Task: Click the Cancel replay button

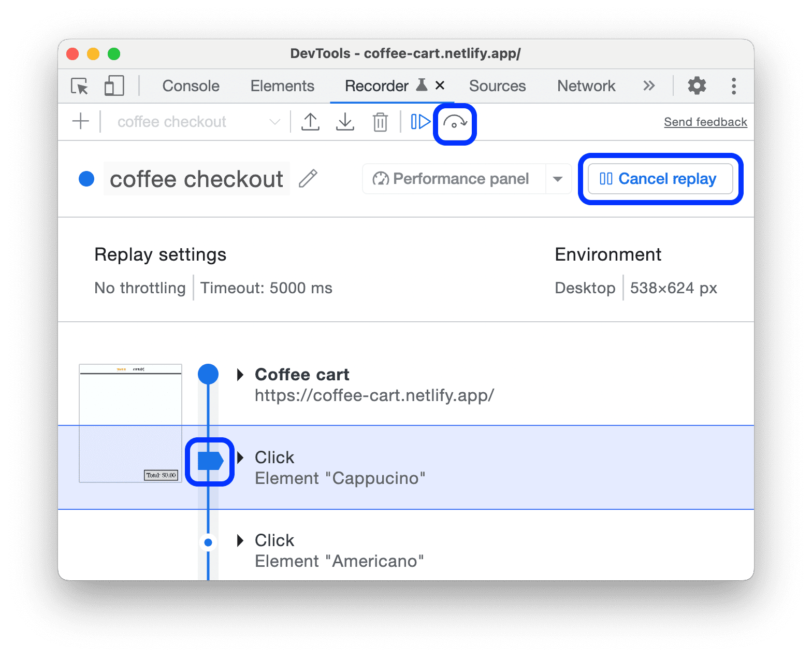Action: pyautogui.click(x=660, y=179)
